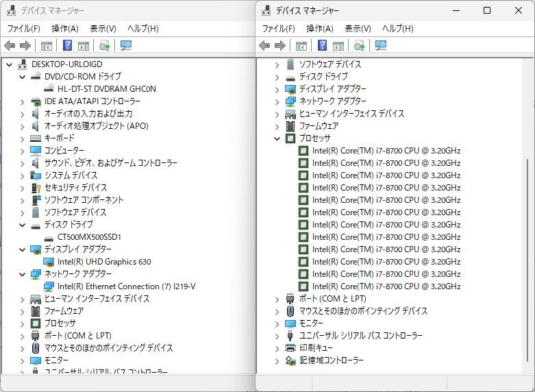Click Update driver icon in left window toolbar
The height and width of the screenshot is (392, 535).
[104, 45]
